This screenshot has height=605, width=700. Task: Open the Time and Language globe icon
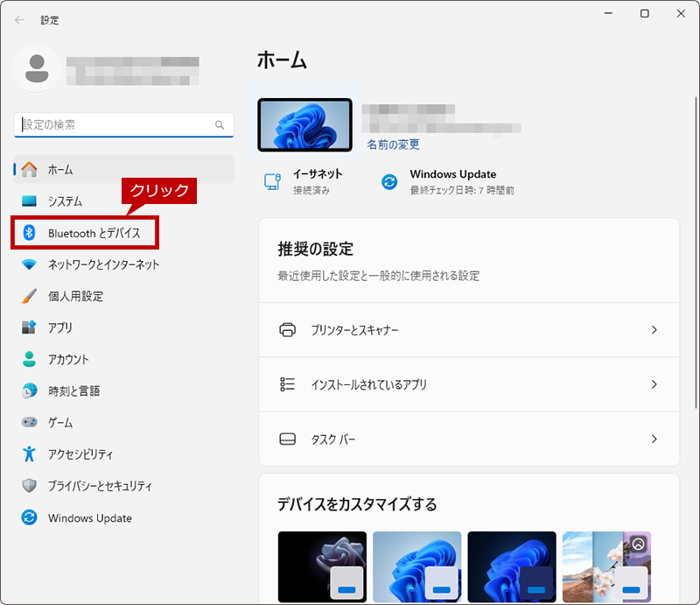pyautogui.click(x=29, y=390)
